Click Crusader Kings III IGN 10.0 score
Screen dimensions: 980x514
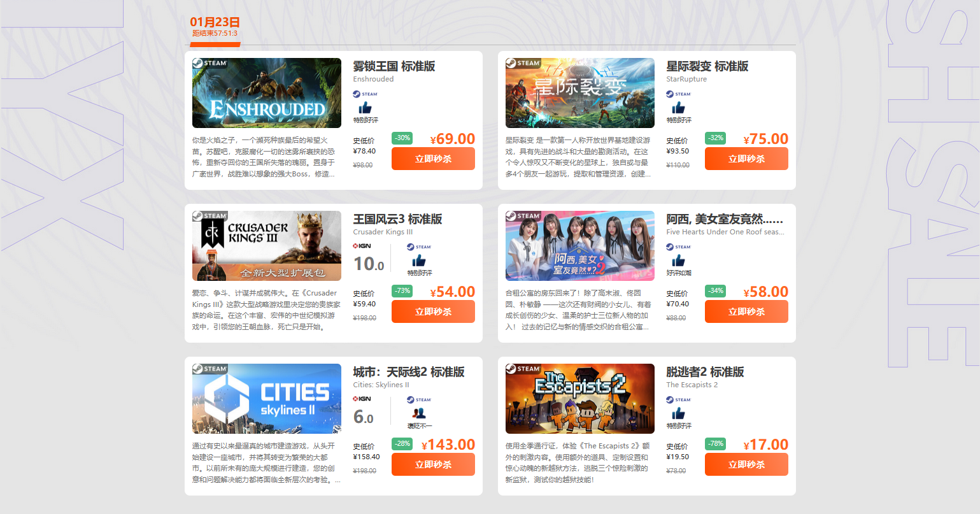coord(369,263)
